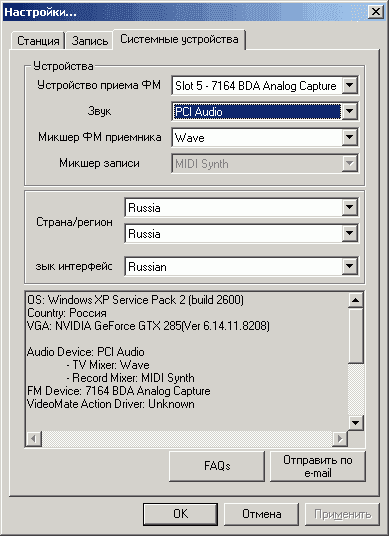Close the Настройки window
The width and height of the screenshot is (389, 536).
(x=376, y=12)
